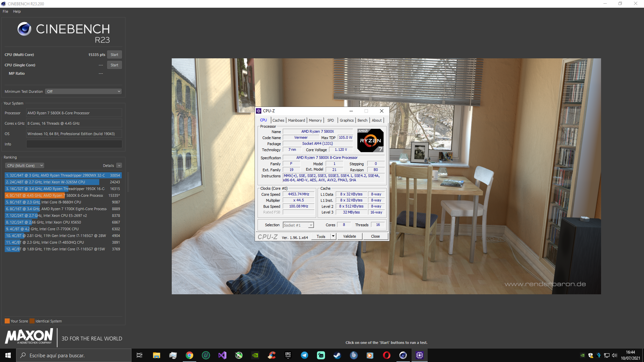The image size is (644, 362).
Task: Open File Explorer from the taskbar
Action: coord(156,355)
